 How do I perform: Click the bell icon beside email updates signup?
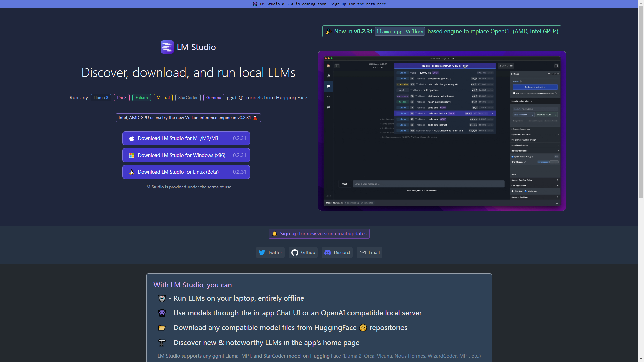click(x=275, y=234)
